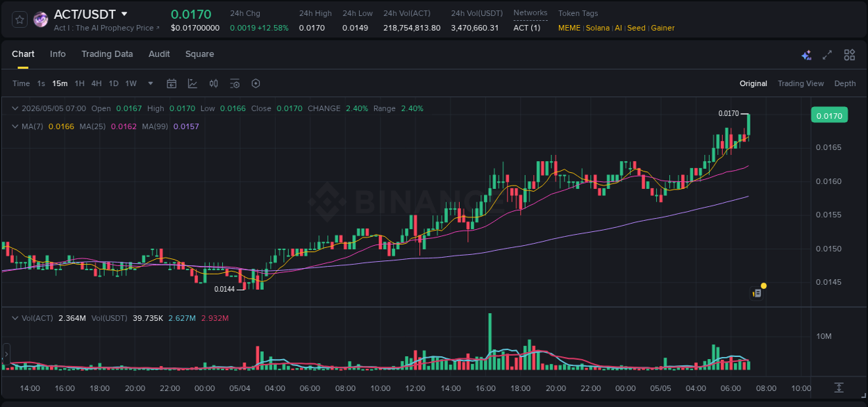Select the 1D interval

coord(113,83)
